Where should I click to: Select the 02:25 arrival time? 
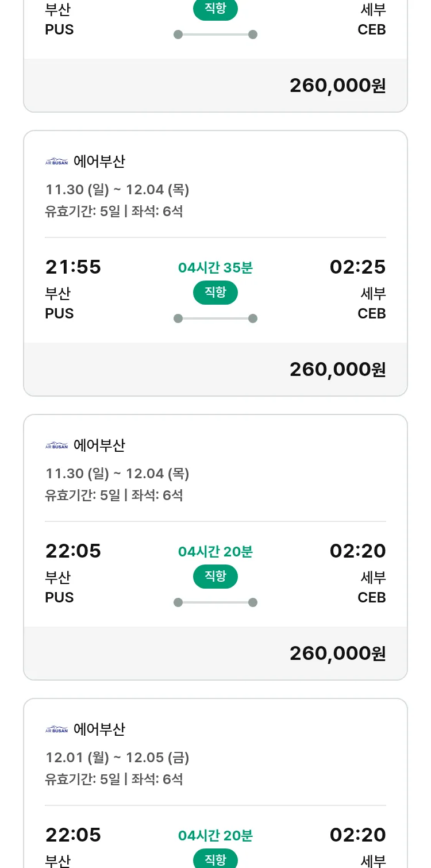tap(357, 267)
